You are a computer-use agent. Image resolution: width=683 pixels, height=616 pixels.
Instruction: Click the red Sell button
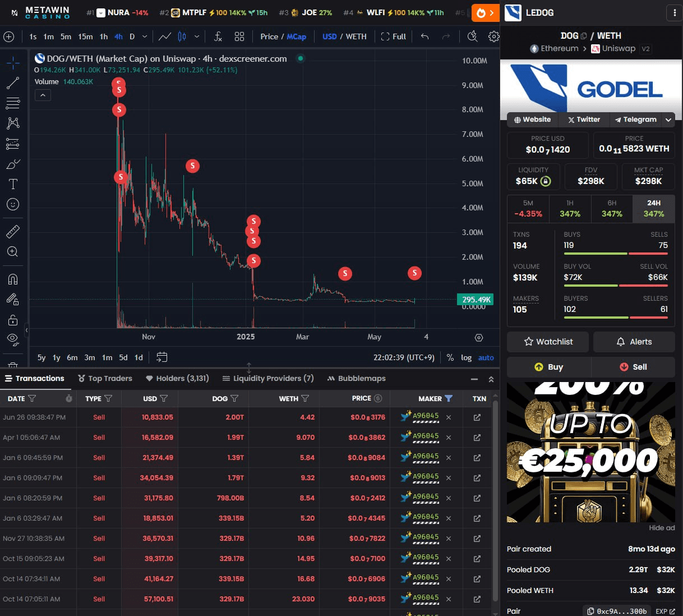pos(633,367)
